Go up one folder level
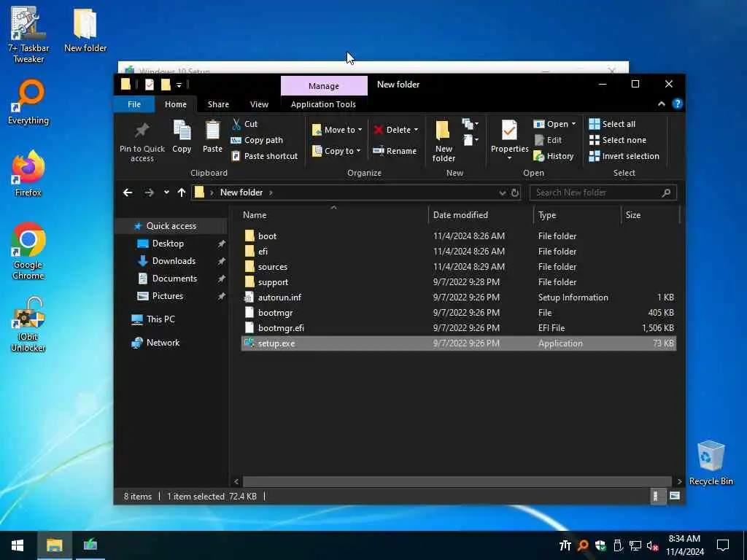 [182, 192]
